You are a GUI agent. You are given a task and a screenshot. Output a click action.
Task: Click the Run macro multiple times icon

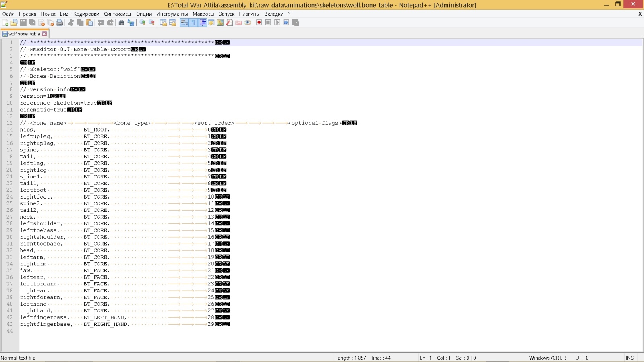click(x=286, y=23)
